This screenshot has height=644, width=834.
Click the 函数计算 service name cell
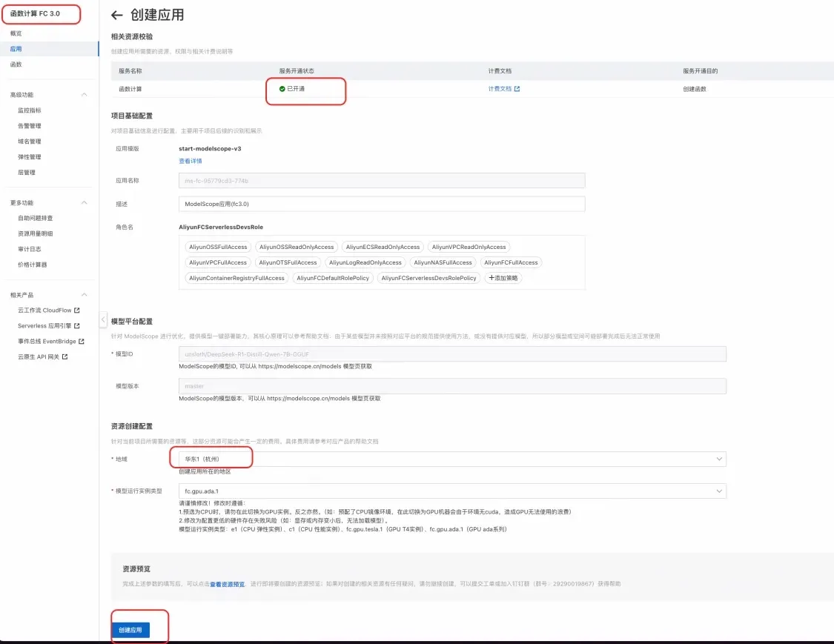(130, 89)
